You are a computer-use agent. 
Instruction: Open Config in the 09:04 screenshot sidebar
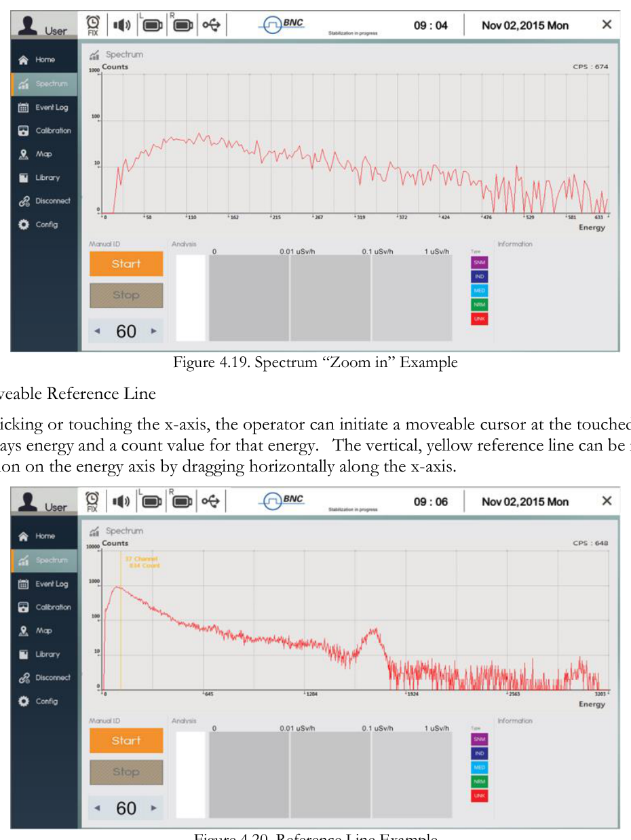tap(44, 225)
